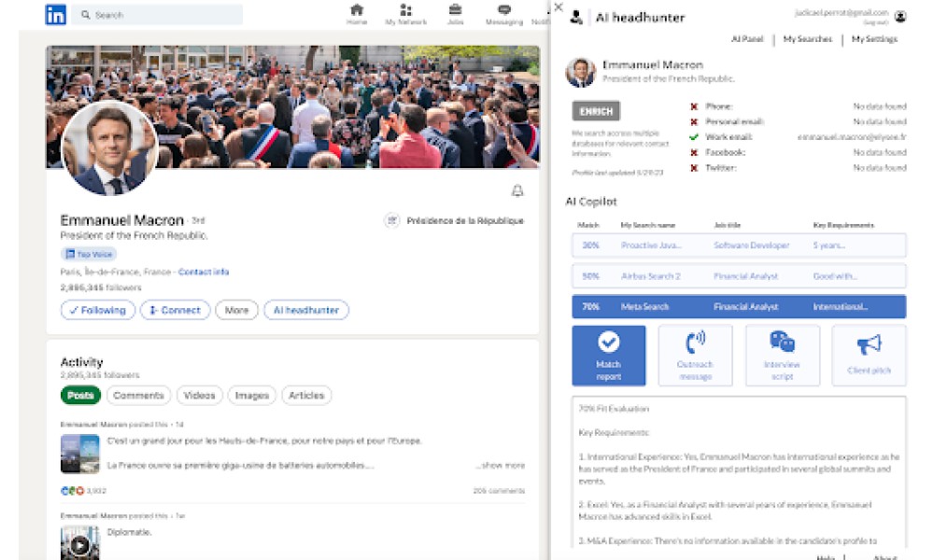
Task: Click the 70% Fit Evaluation text
Action: coord(614,409)
